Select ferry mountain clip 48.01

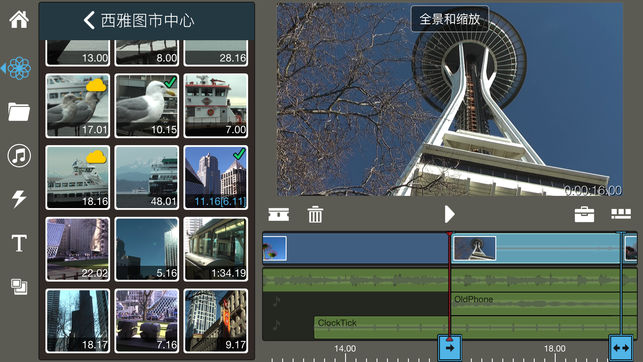coord(147,178)
